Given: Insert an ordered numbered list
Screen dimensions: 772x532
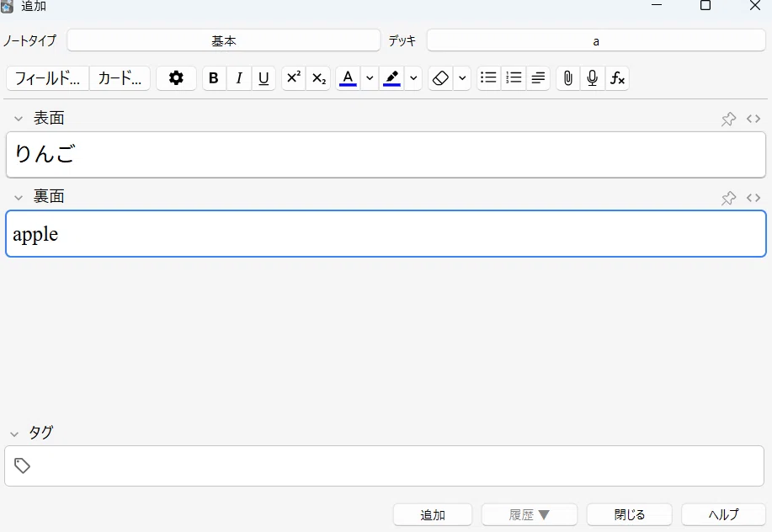Looking at the screenshot, I should click(x=514, y=78).
